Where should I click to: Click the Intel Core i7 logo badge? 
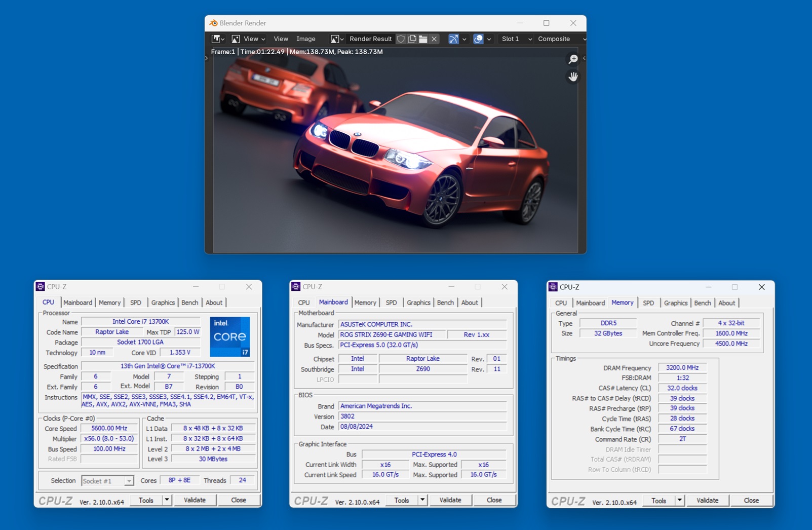point(230,336)
